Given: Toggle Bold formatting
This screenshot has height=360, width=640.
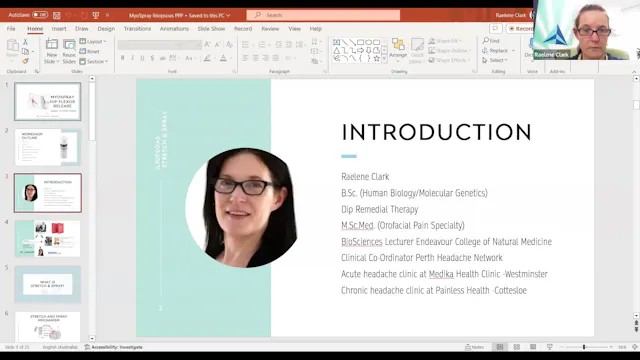Looking at the screenshot, I should 122,58.
